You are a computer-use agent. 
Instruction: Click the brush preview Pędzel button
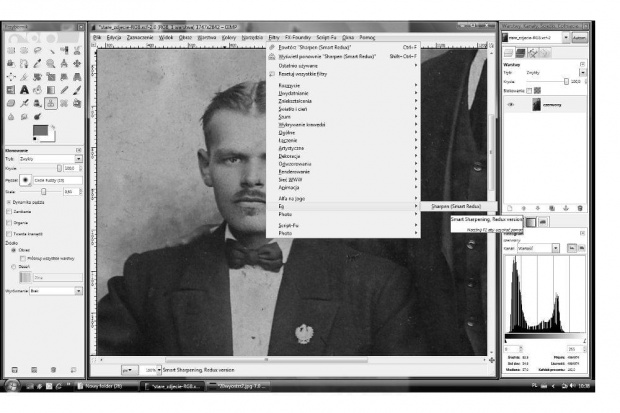click(25, 180)
